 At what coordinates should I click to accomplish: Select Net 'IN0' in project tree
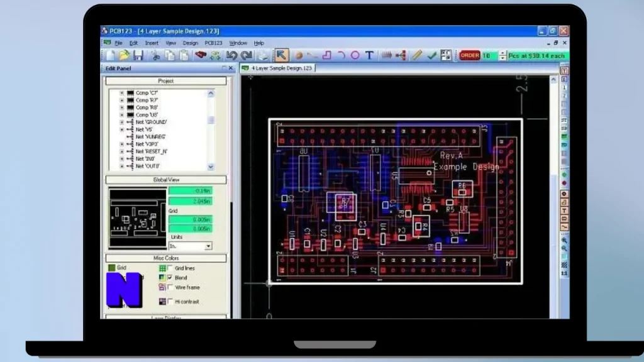[145, 159]
